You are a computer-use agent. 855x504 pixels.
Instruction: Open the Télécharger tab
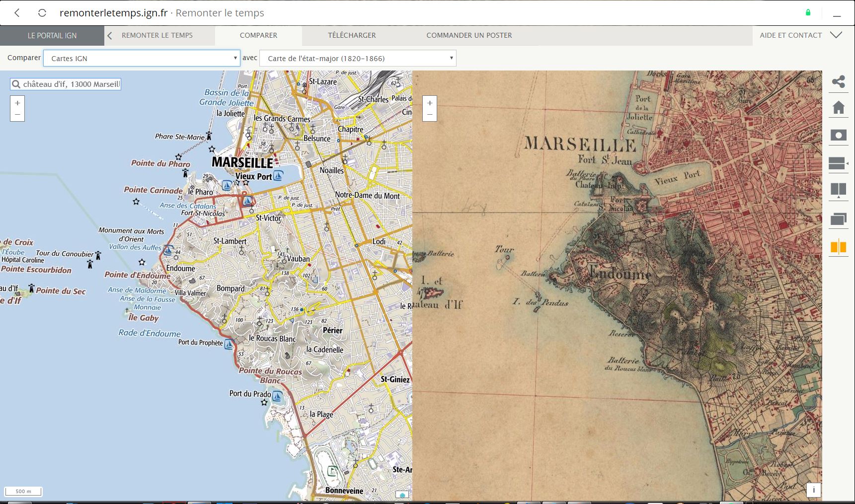coord(352,35)
